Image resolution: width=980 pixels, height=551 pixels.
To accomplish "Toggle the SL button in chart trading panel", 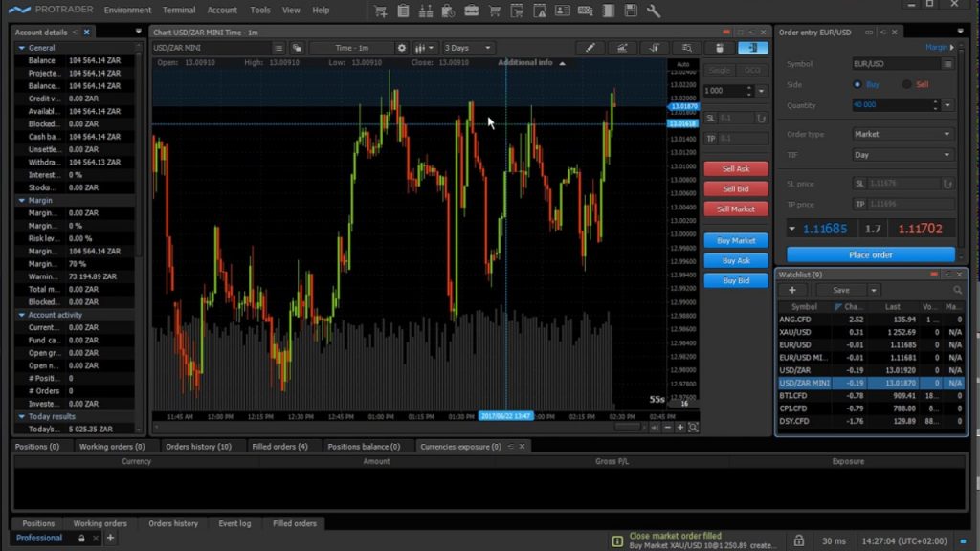I will tap(710, 118).
